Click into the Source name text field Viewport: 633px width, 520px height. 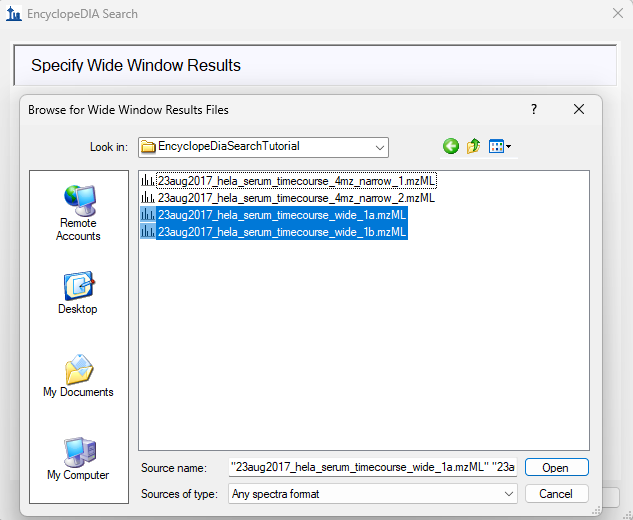point(372,467)
